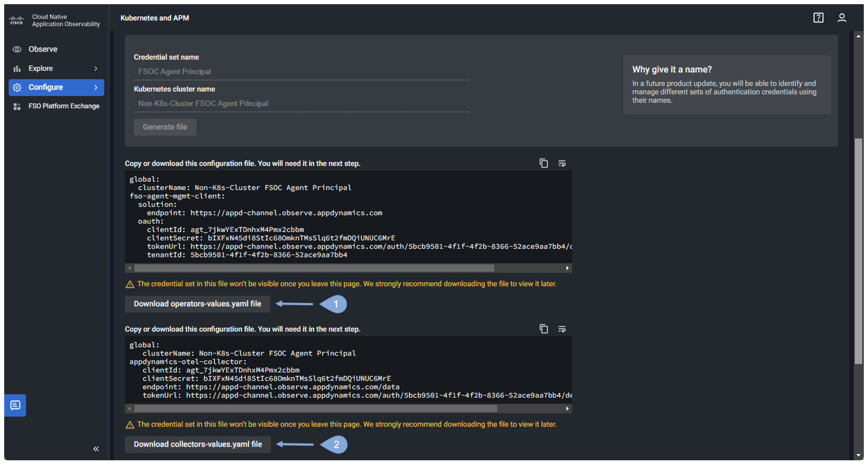Click the Cisco logo icon

[x=17, y=20]
